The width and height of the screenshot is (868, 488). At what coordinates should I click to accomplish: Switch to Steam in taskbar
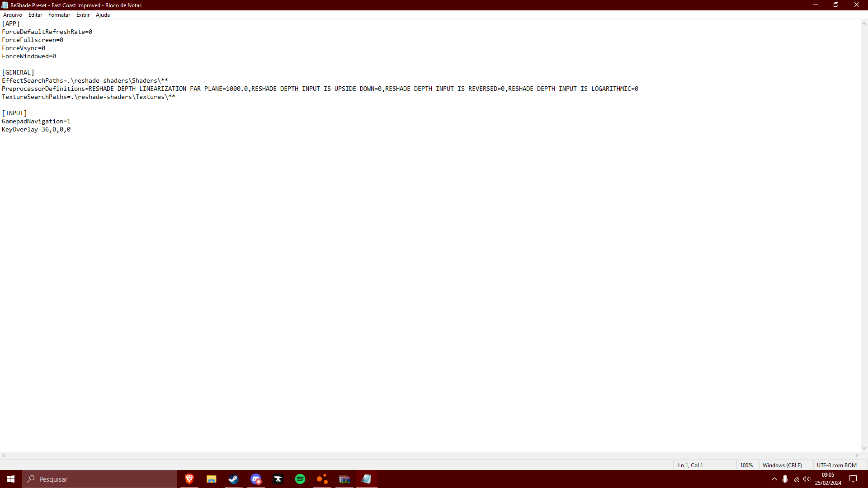pos(233,479)
